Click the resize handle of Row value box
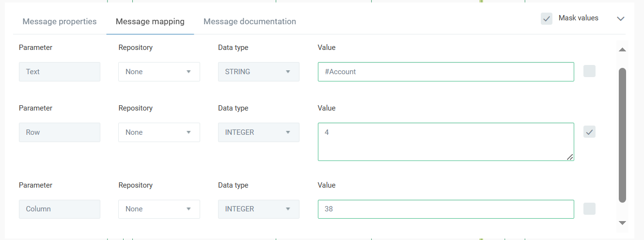644x240 pixels. pos(570,157)
